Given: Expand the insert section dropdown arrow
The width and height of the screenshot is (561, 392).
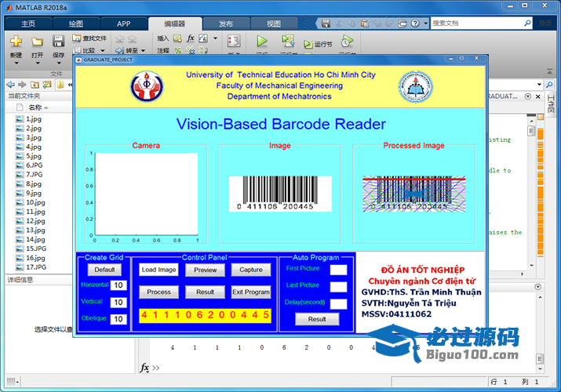Looking at the screenshot, I should (216, 38).
